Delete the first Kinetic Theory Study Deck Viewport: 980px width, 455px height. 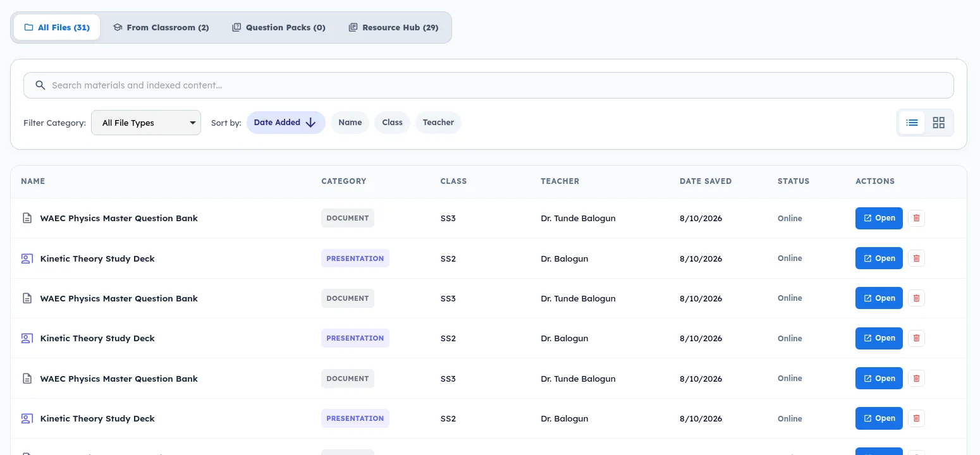coord(916,258)
